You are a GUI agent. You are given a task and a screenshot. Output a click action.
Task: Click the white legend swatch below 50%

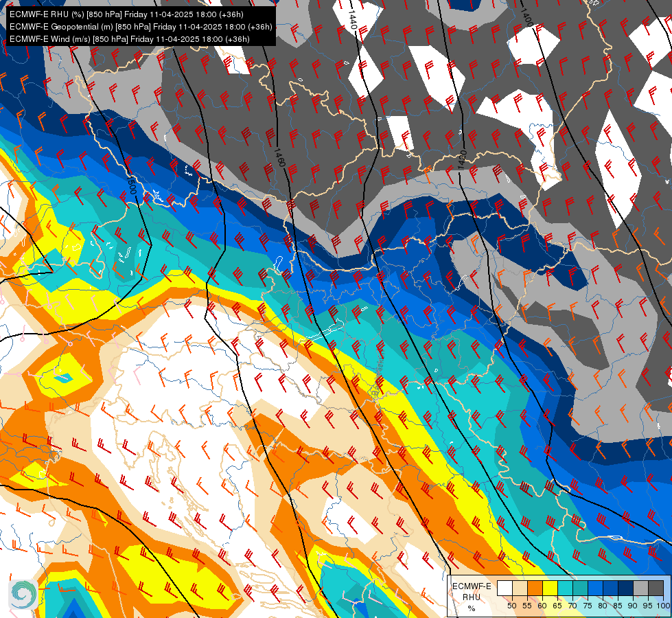point(505,588)
